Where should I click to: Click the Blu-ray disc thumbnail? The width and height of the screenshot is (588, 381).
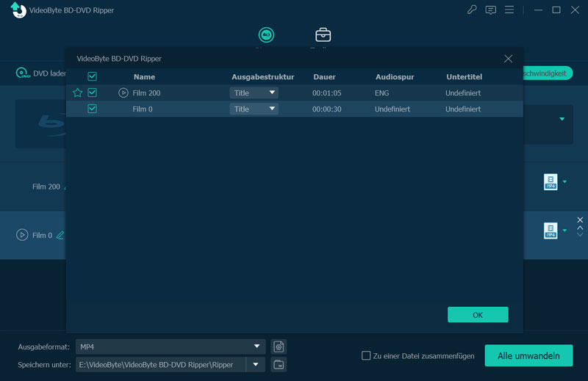[x=40, y=126]
